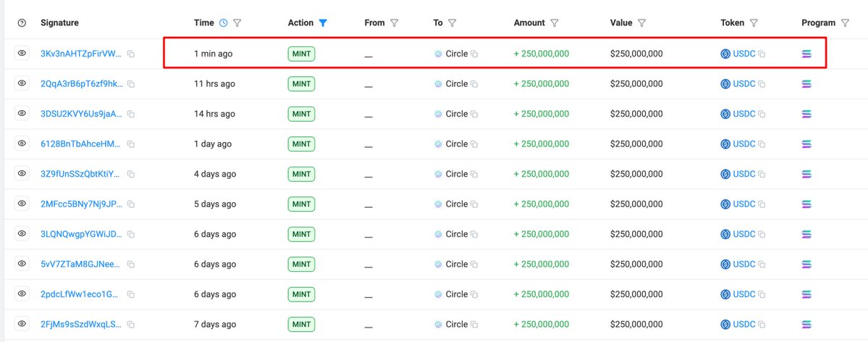Copy signature 2FjMs9sSzdWxqLS with copy icon
The height and width of the screenshot is (342, 868).
click(x=130, y=325)
